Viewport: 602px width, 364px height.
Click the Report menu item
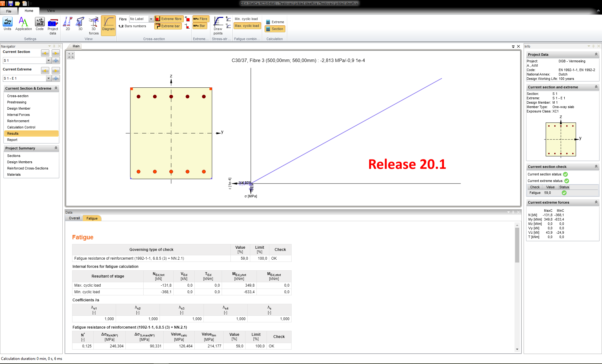[12, 139]
